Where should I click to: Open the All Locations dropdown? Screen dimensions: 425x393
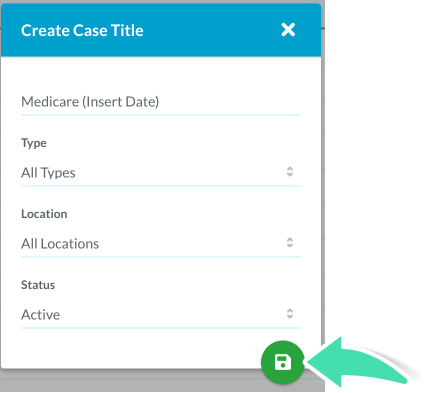pos(161,244)
